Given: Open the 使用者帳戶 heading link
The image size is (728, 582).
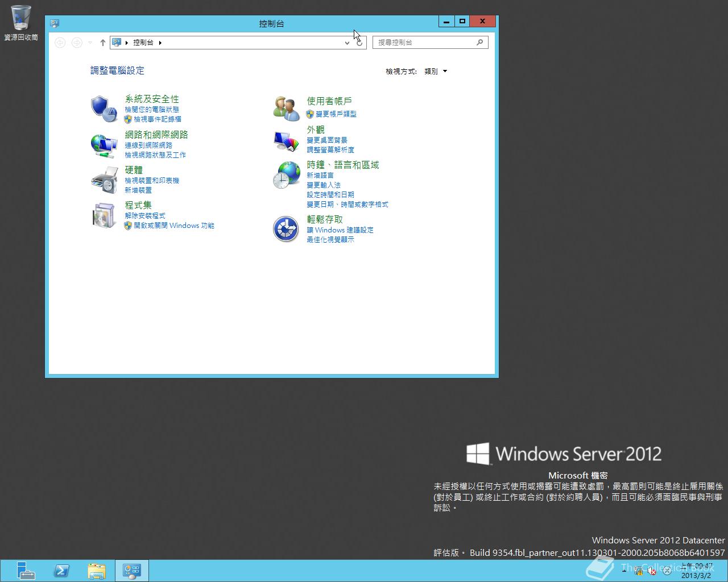Looking at the screenshot, I should [x=329, y=101].
